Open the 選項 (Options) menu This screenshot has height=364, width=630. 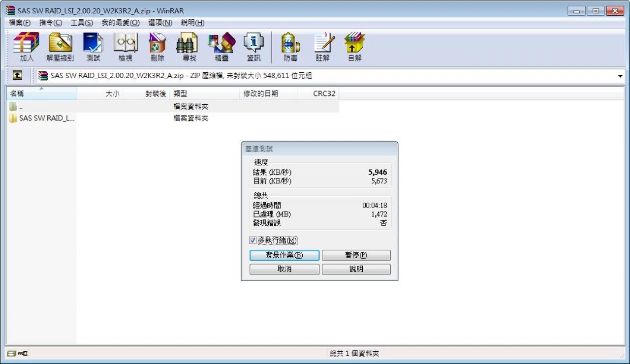tap(160, 23)
